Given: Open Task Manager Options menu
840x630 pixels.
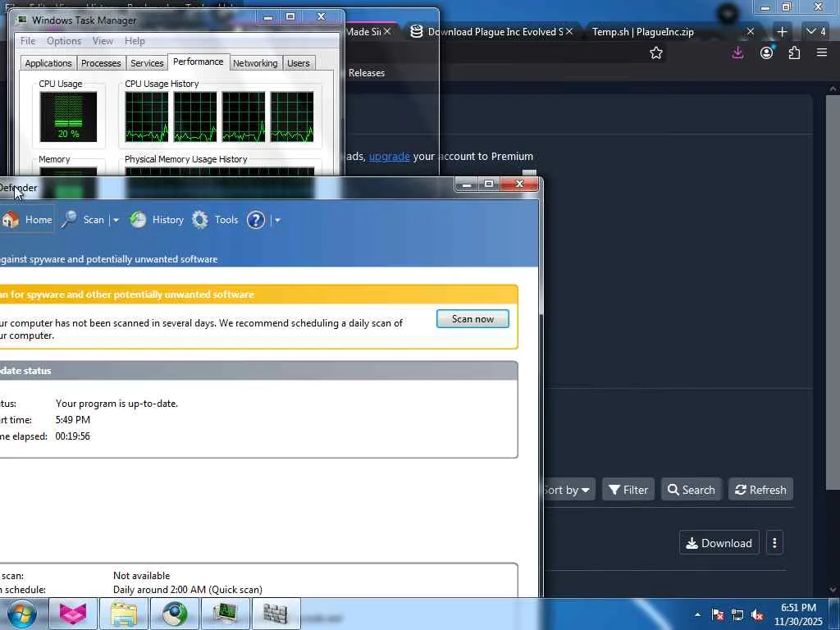Looking at the screenshot, I should tap(64, 41).
